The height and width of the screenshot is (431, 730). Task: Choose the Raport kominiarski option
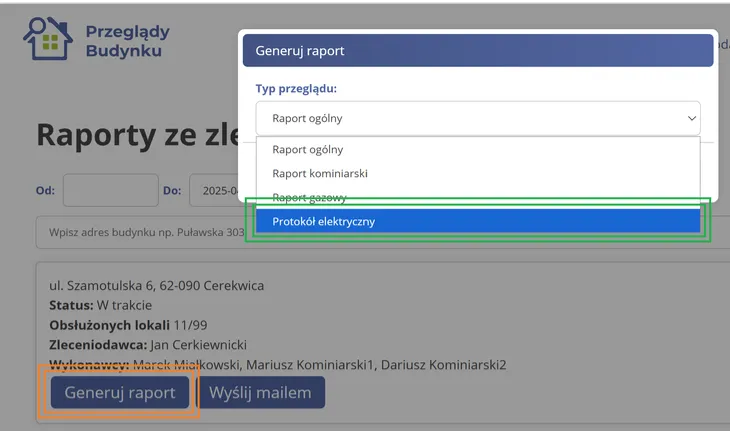point(478,174)
